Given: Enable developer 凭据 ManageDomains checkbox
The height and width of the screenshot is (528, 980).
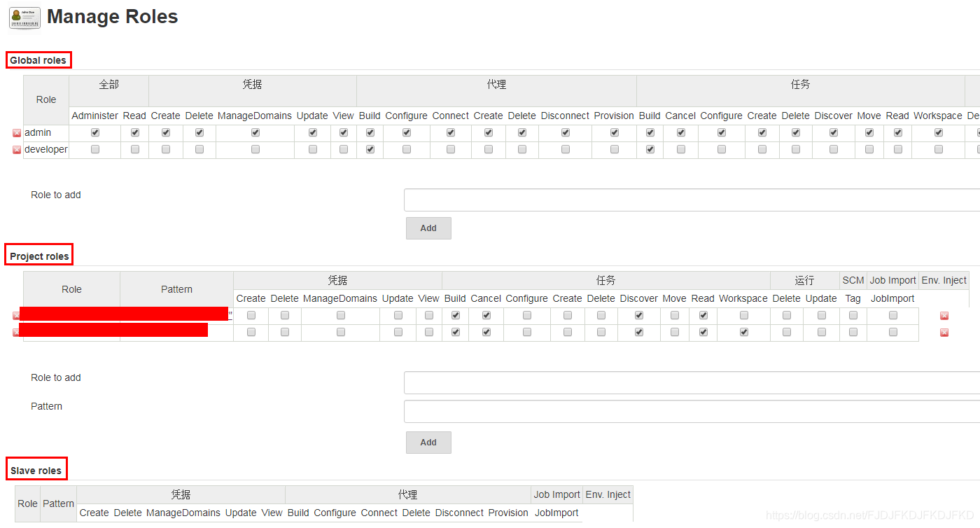Looking at the screenshot, I should point(255,149).
